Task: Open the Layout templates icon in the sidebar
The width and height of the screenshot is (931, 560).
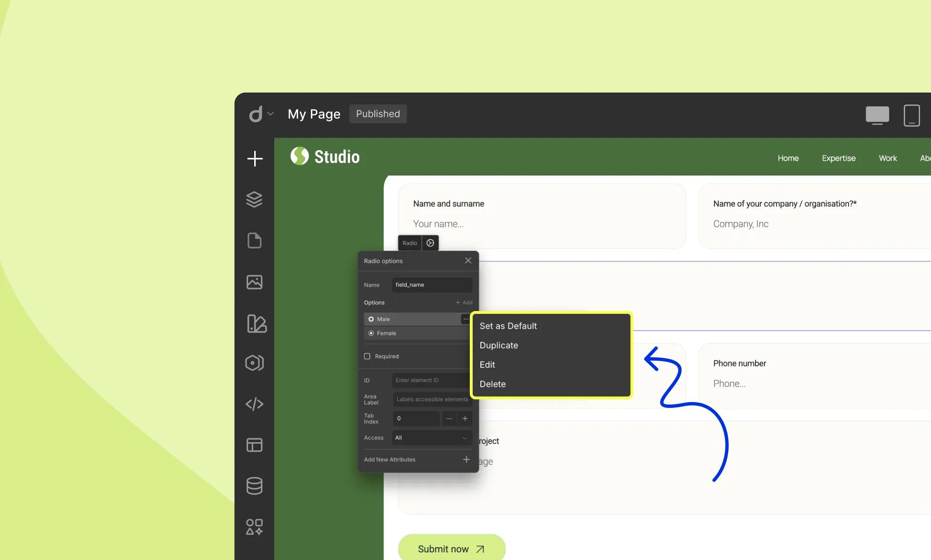Action: (254, 445)
